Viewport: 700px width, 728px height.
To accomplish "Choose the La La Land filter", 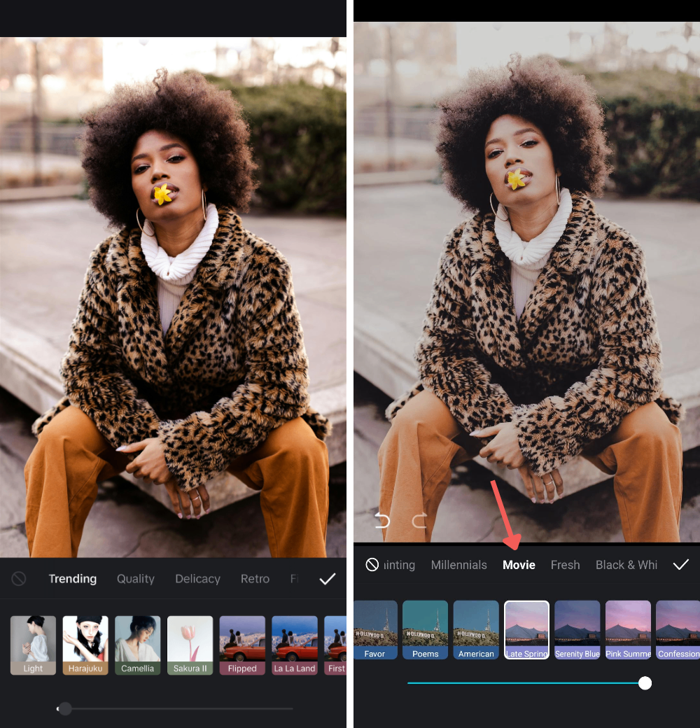I will click(x=294, y=645).
